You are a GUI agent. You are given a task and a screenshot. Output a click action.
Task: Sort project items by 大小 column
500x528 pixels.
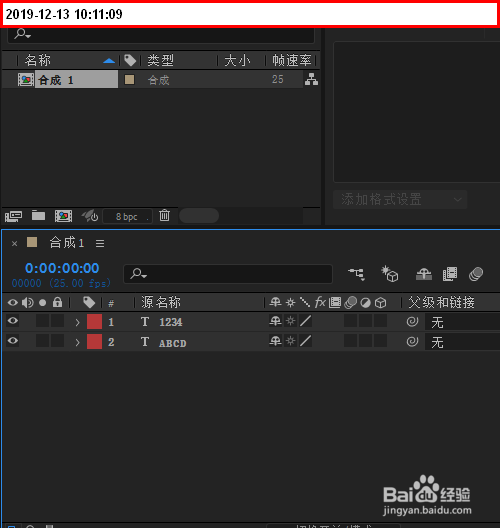pos(237,61)
